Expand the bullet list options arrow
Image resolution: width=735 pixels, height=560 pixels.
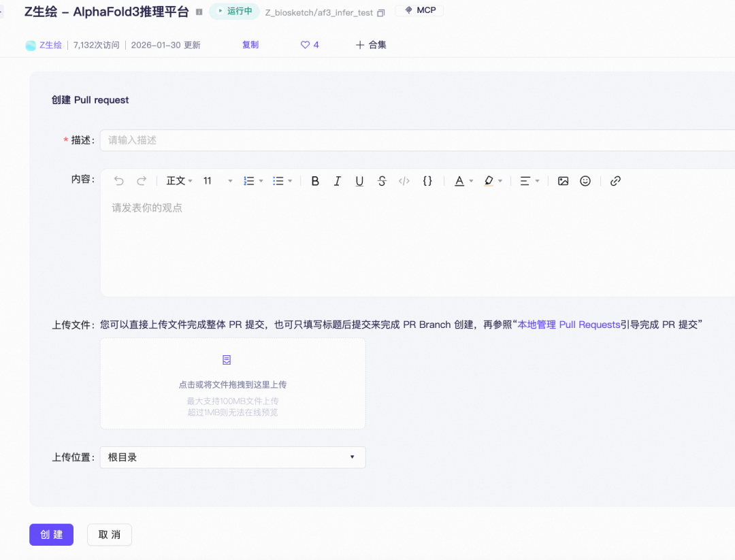pos(290,181)
